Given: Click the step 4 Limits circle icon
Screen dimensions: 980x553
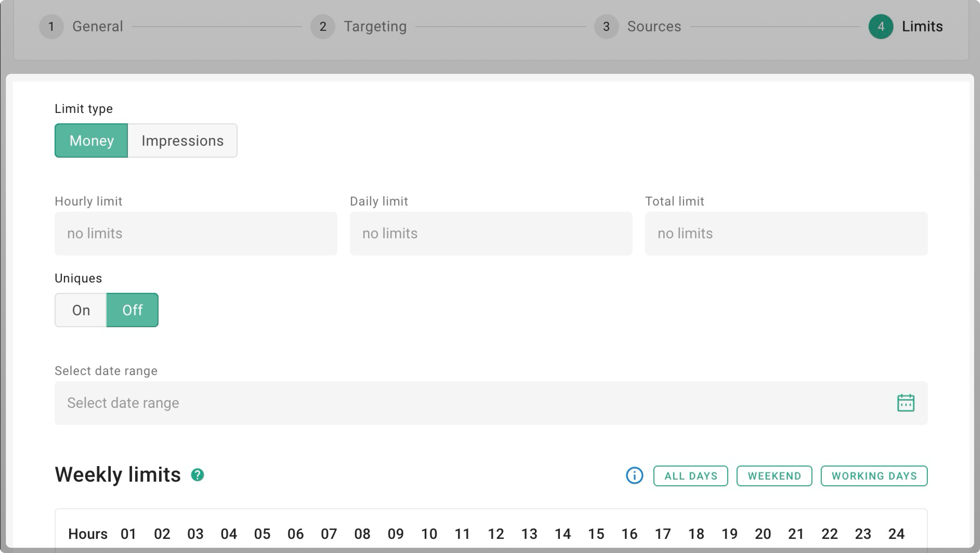Looking at the screenshot, I should 881,27.
